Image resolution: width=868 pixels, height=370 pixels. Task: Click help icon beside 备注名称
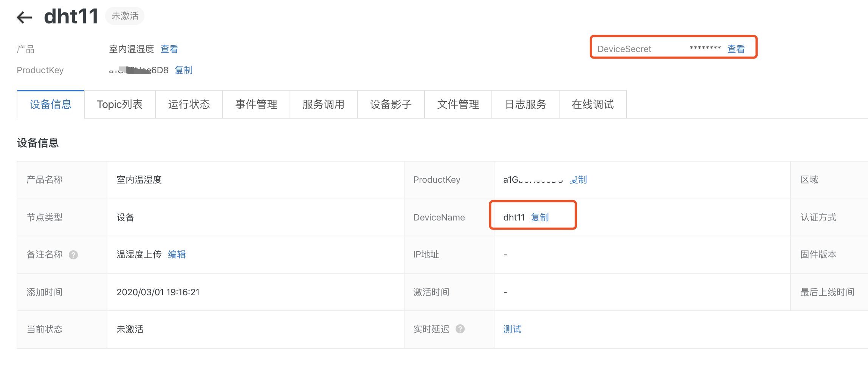[x=73, y=255]
